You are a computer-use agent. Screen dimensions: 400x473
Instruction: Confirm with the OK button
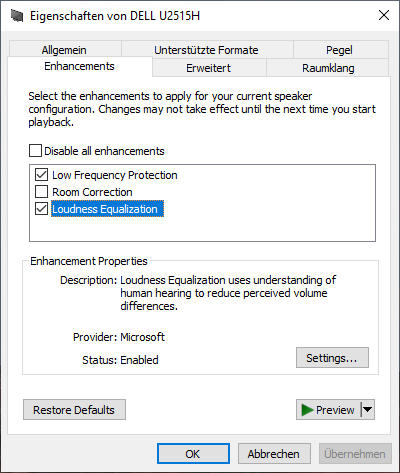(193, 454)
